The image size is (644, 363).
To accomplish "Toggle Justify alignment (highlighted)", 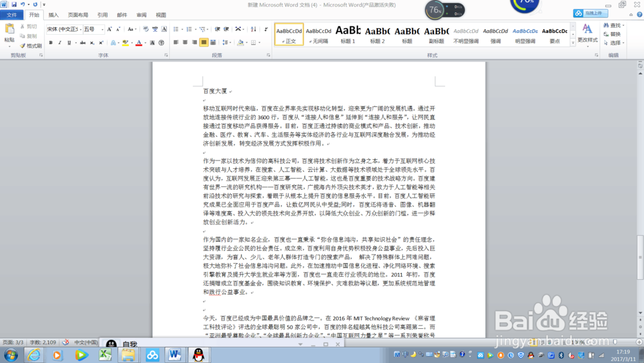I will (x=204, y=43).
